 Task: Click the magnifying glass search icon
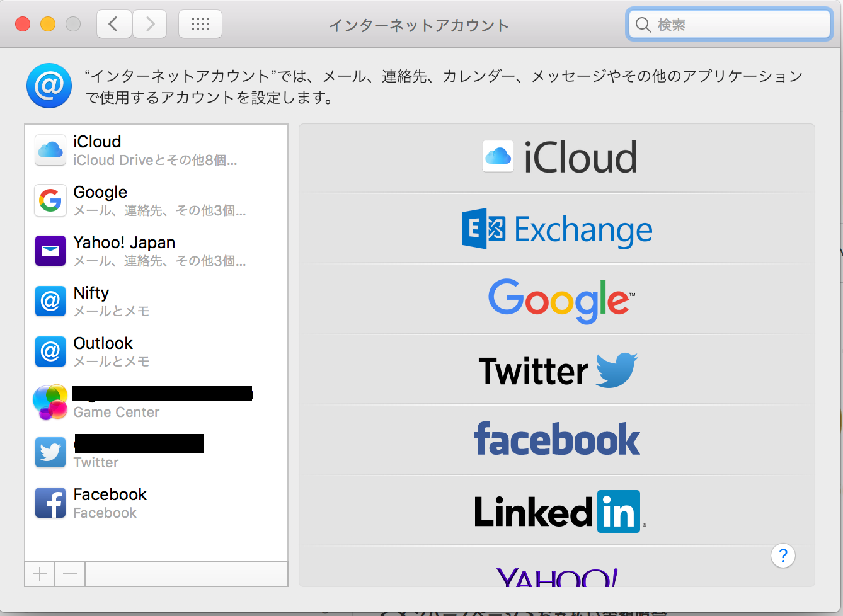(x=643, y=25)
